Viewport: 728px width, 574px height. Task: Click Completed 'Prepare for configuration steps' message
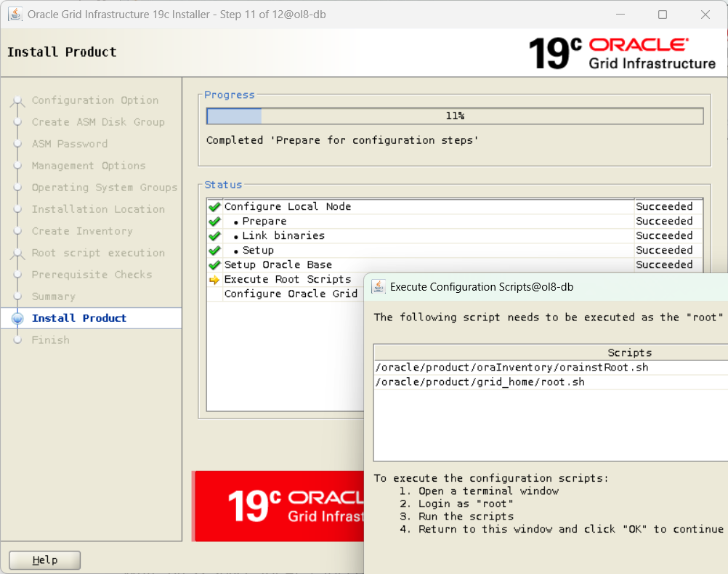pos(342,140)
